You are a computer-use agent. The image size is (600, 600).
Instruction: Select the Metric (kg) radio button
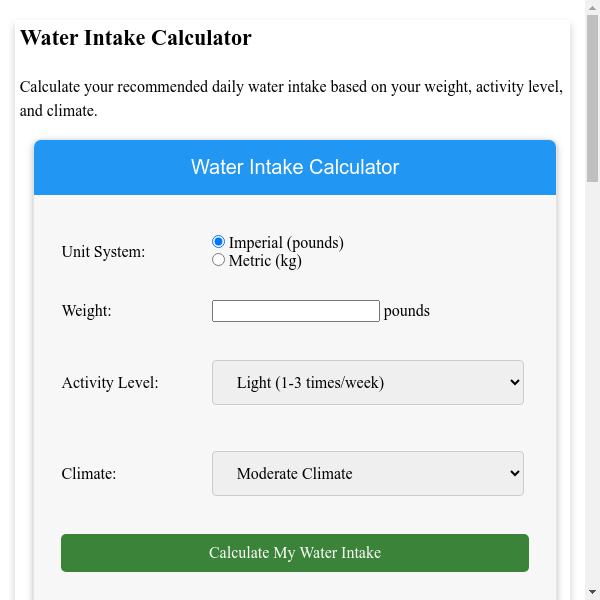(x=219, y=260)
